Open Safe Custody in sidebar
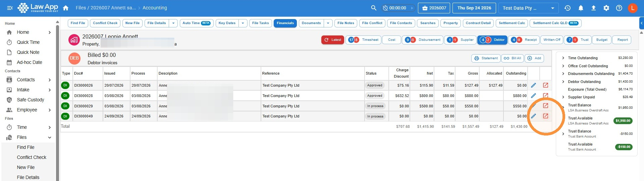The image size is (644, 181). point(31,100)
